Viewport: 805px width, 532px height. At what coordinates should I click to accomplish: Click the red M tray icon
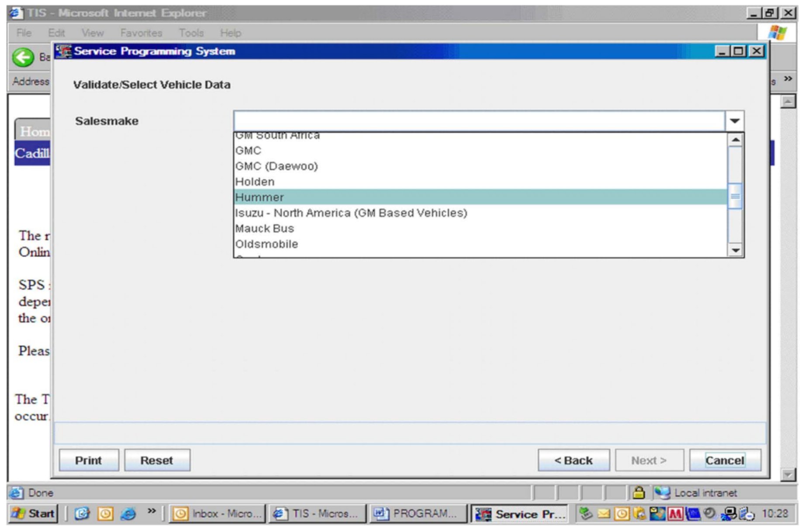[x=675, y=514]
